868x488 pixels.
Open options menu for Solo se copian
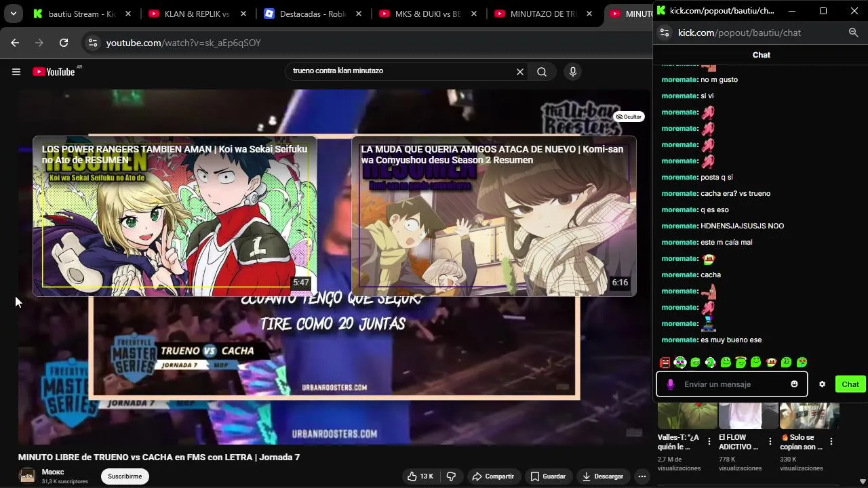[x=831, y=441]
